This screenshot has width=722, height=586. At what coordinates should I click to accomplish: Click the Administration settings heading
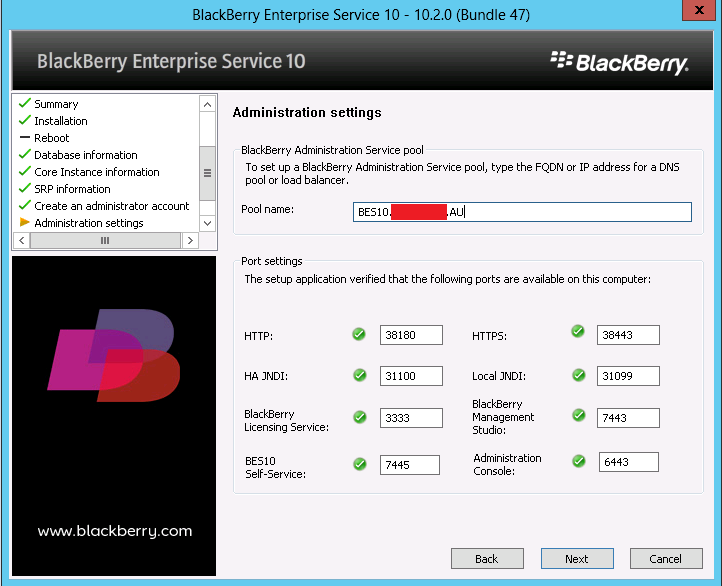[x=307, y=113]
